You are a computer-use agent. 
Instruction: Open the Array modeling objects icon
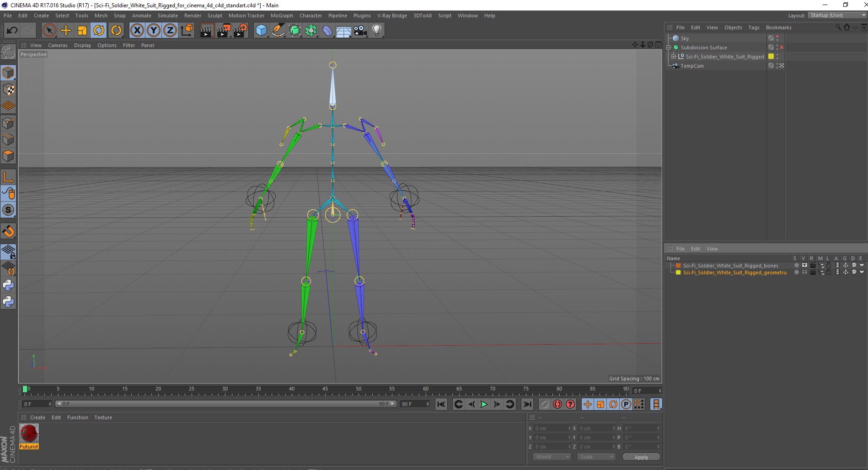point(311,31)
